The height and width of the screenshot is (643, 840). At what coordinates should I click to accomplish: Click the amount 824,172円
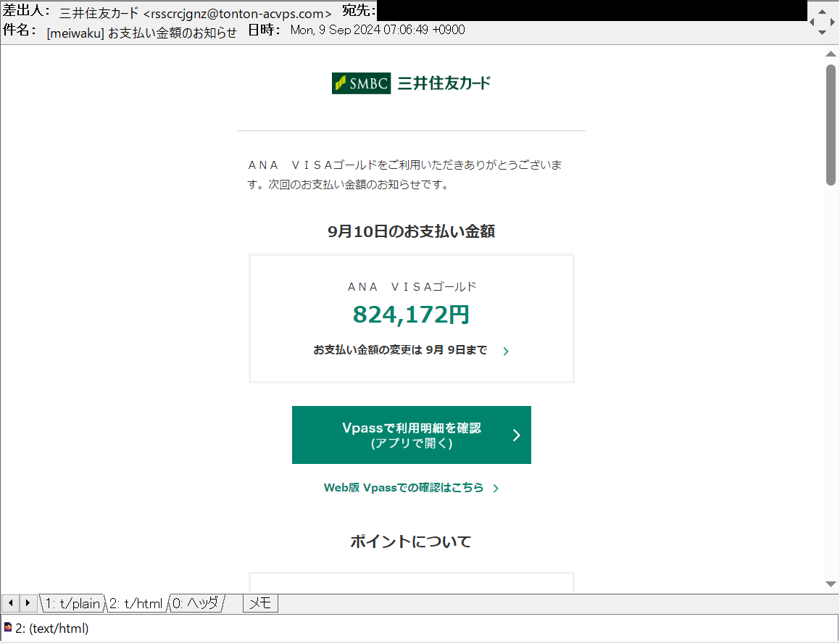411,315
